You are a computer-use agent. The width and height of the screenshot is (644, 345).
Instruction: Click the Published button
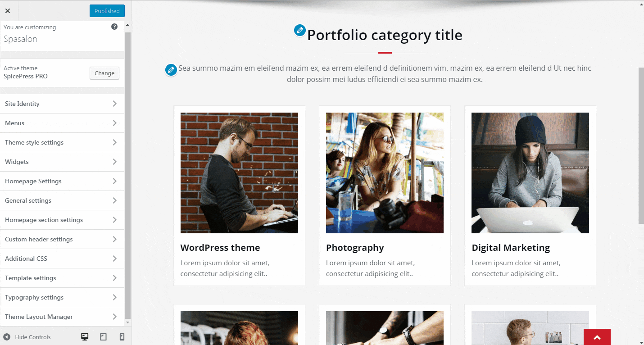107,11
